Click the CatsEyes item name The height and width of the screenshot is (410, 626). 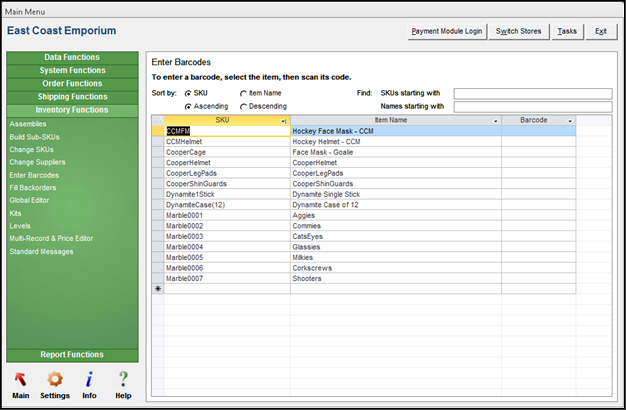coord(307,236)
